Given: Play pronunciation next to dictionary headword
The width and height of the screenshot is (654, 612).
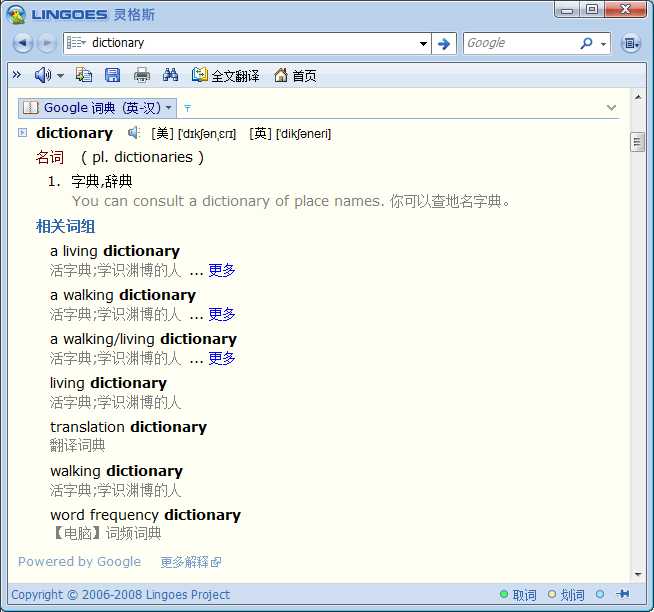Looking at the screenshot, I should point(134,133).
